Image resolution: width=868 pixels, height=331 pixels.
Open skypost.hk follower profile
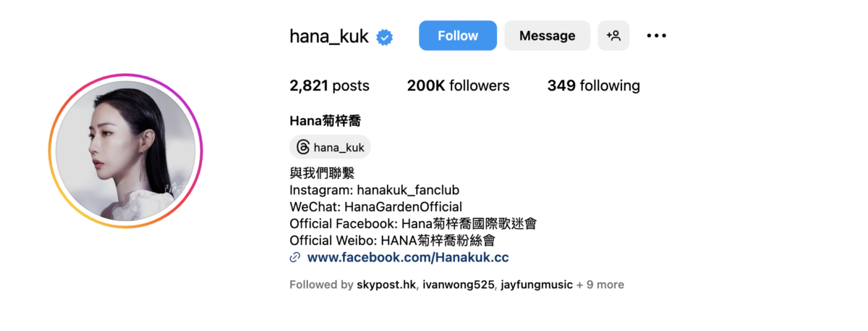386,285
